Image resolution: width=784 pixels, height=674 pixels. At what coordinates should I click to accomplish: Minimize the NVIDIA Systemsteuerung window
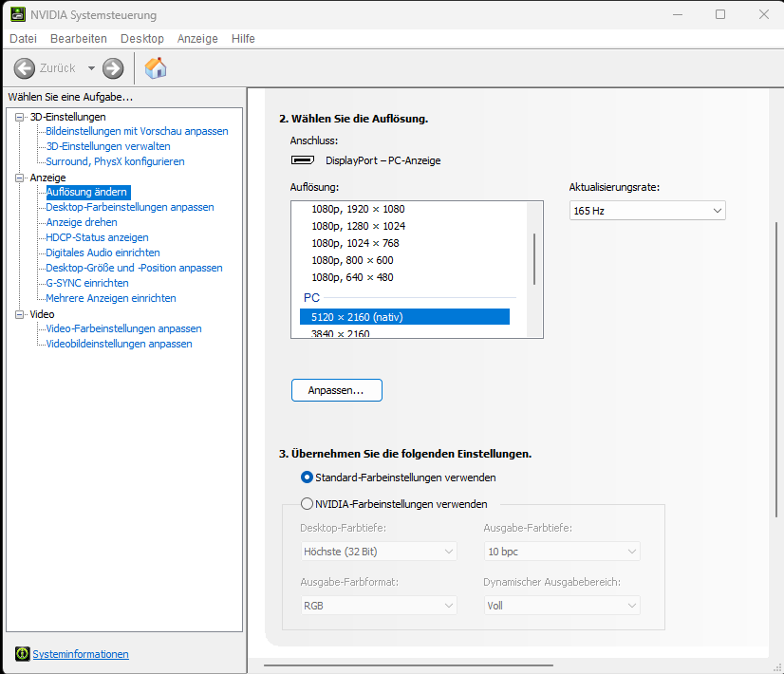coord(678,14)
